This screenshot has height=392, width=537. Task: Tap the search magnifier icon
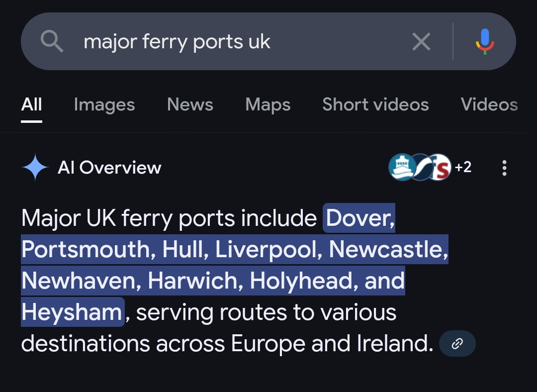[52, 42]
